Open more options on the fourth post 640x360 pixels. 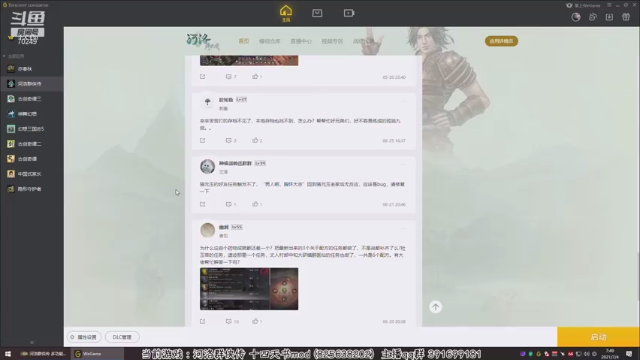pos(403,228)
